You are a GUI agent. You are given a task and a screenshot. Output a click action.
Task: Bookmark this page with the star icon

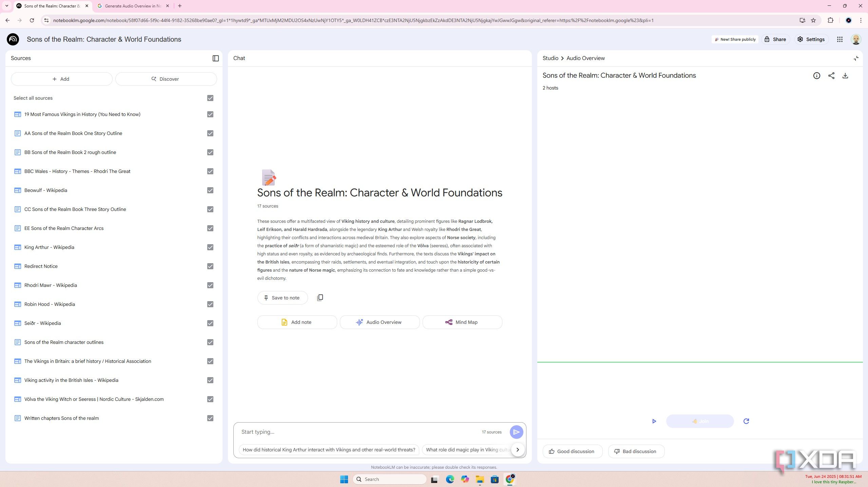[x=814, y=20]
